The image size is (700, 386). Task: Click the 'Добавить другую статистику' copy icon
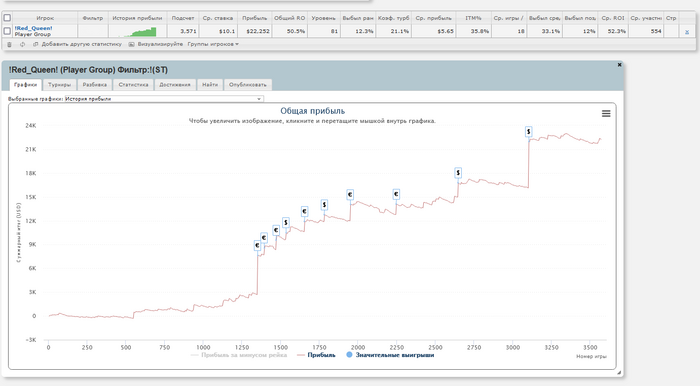coord(36,45)
